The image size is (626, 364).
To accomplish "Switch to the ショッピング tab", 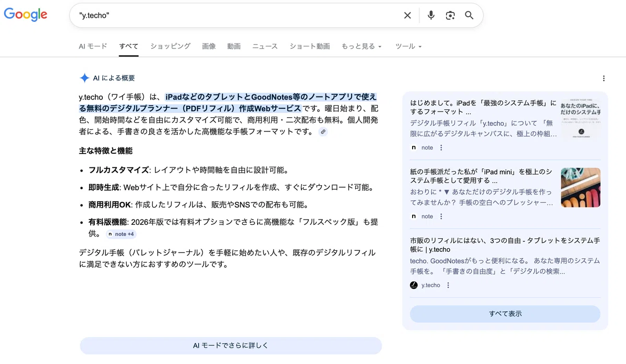I will [171, 46].
